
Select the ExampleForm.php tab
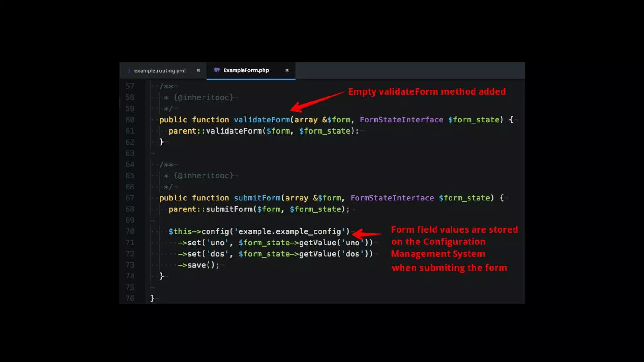pyautogui.click(x=246, y=70)
